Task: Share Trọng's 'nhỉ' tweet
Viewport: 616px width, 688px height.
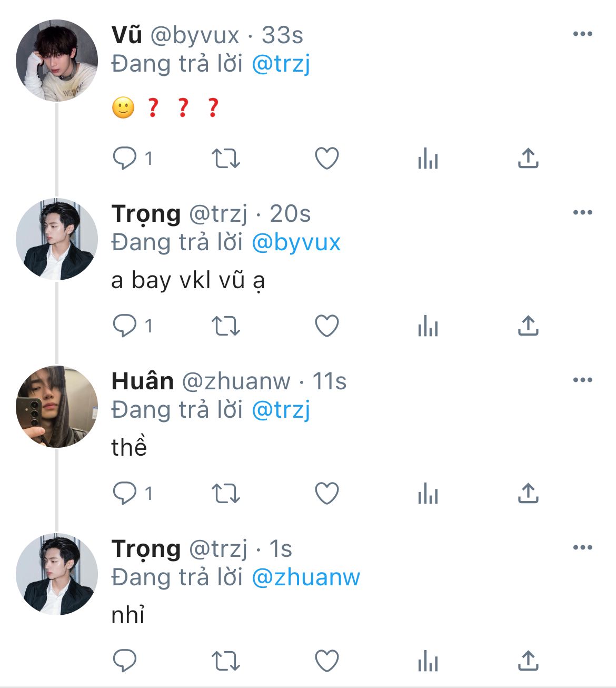Action: pyautogui.click(x=528, y=661)
